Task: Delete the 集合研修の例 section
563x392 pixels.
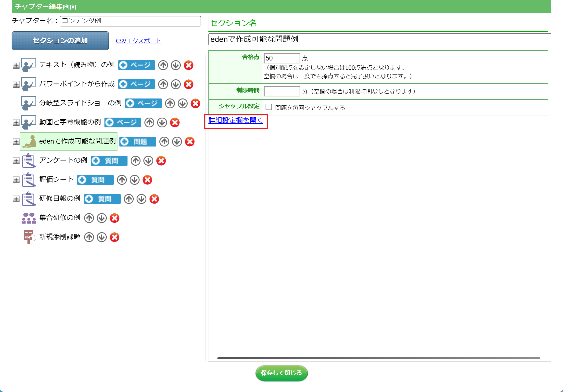Action: (x=115, y=218)
